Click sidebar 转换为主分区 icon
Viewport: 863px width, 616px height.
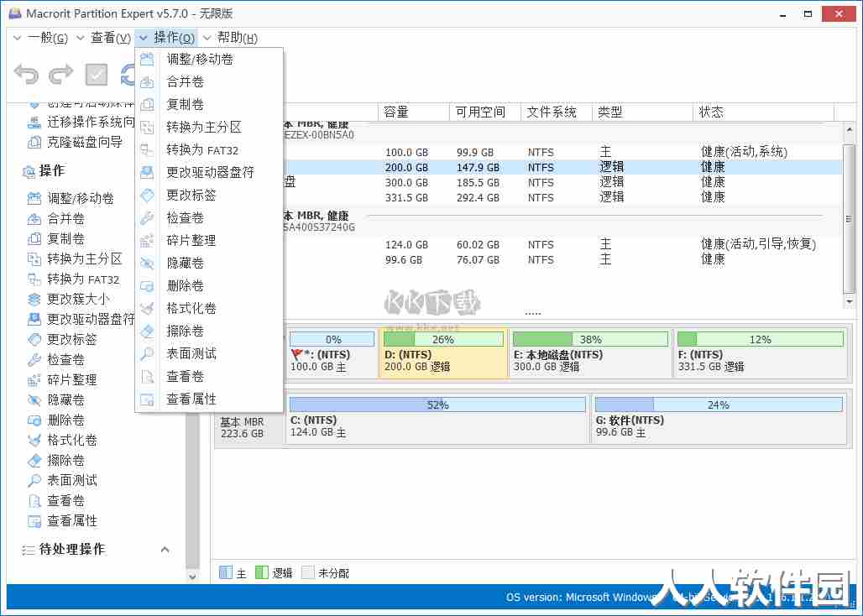pos(34,259)
